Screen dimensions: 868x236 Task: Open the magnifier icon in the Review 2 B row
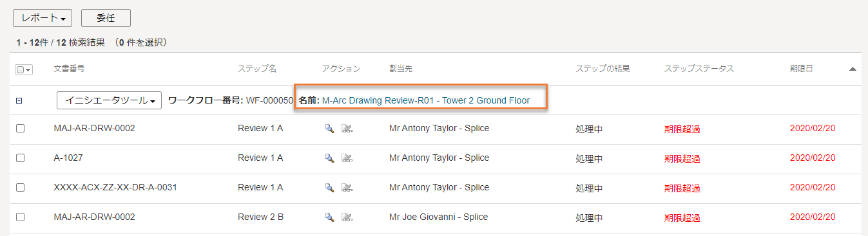pos(329,217)
